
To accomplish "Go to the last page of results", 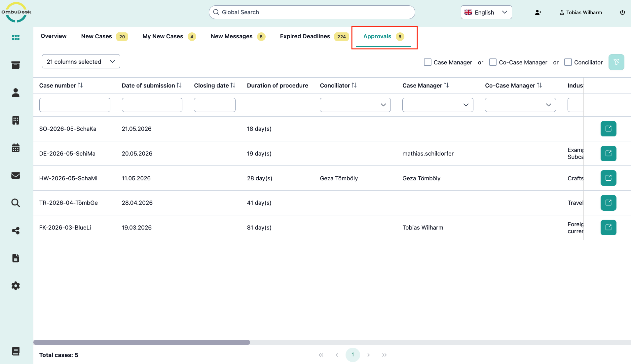I will tap(384, 355).
